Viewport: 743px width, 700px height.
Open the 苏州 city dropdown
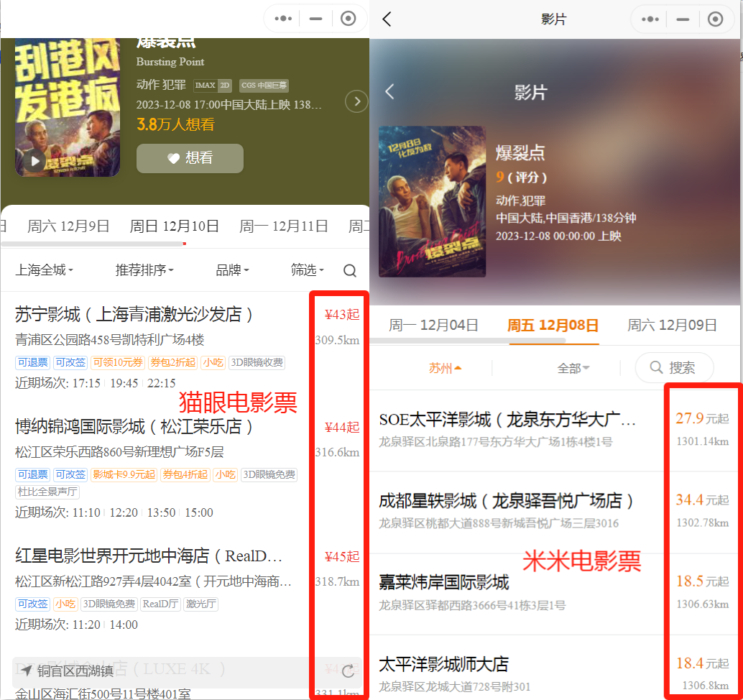445,368
